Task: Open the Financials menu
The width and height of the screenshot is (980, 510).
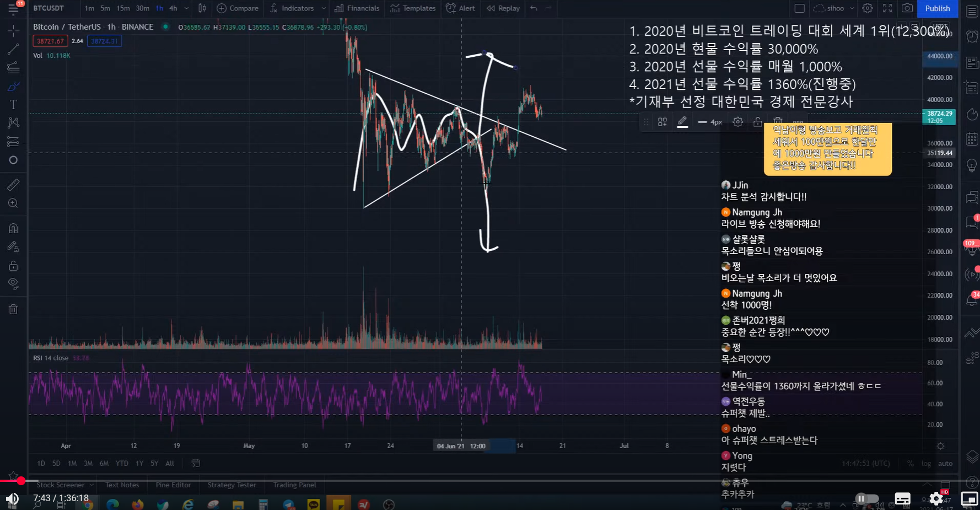Action: tap(357, 8)
